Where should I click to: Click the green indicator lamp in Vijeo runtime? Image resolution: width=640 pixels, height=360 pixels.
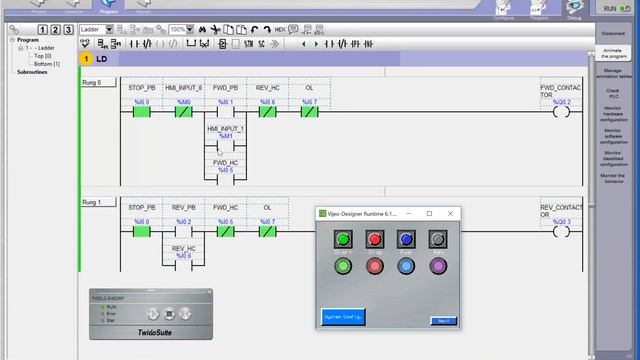tap(343, 266)
